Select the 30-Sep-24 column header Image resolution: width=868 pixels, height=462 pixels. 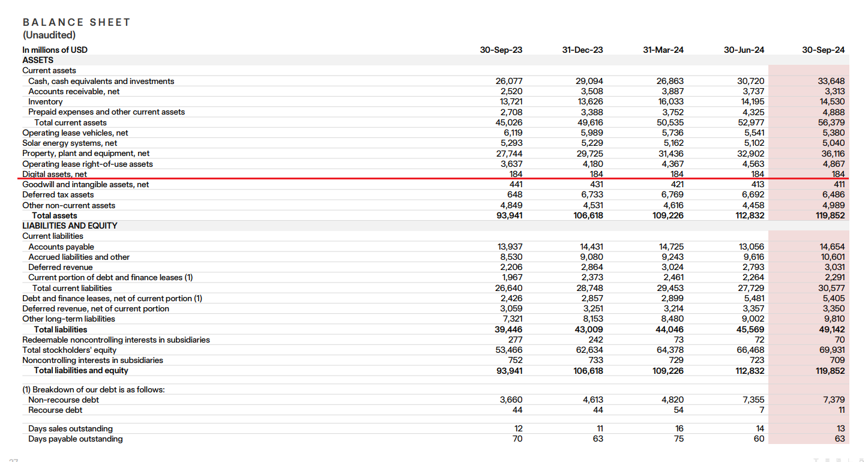tap(823, 50)
